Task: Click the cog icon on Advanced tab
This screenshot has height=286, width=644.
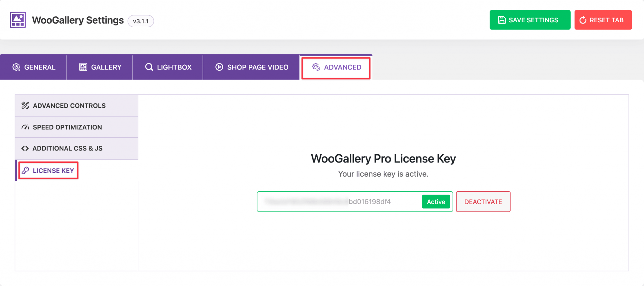Action: [x=316, y=67]
